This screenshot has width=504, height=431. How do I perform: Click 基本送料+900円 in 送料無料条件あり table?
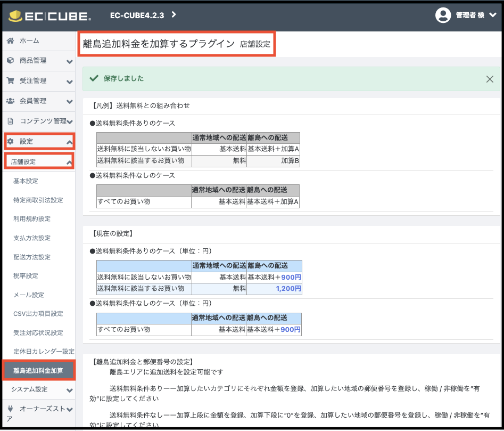click(x=274, y=277)
